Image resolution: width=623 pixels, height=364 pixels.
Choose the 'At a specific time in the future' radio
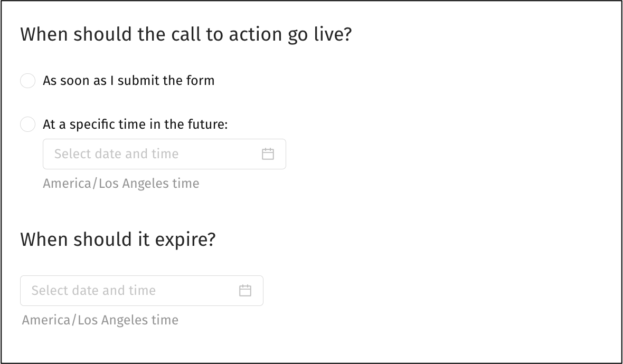click(27, 124)
